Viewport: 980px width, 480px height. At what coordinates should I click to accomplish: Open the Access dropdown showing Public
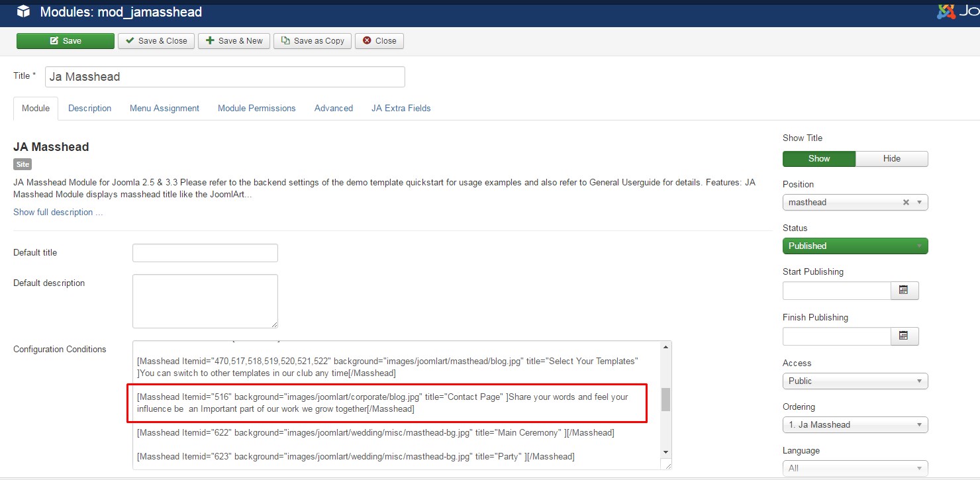click(x=855, y=381)
